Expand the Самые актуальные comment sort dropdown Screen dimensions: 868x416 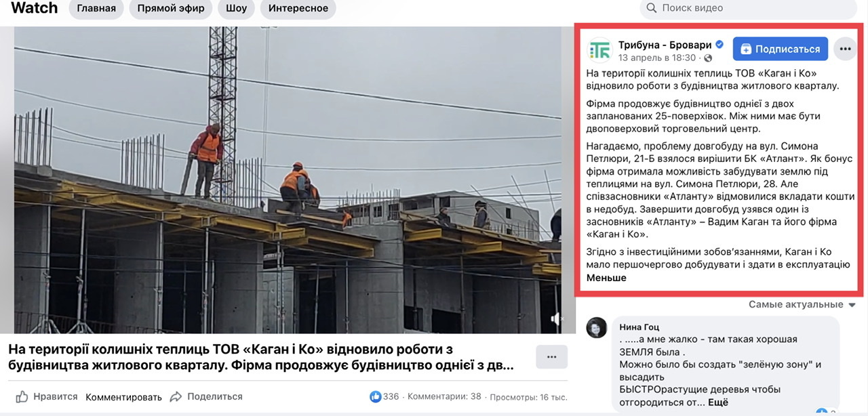[x=802, y=305]
